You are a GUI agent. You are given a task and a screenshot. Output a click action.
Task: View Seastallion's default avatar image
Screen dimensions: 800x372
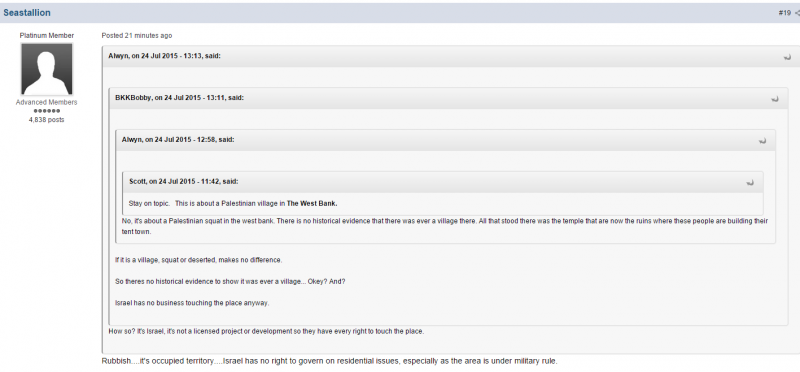[46, 69]
